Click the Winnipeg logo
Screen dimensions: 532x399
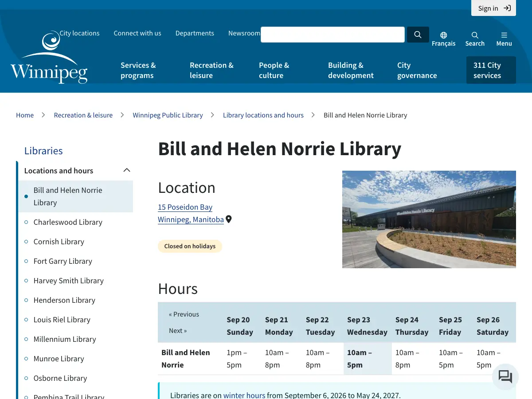pyautogui.click(x=49, y=57)
